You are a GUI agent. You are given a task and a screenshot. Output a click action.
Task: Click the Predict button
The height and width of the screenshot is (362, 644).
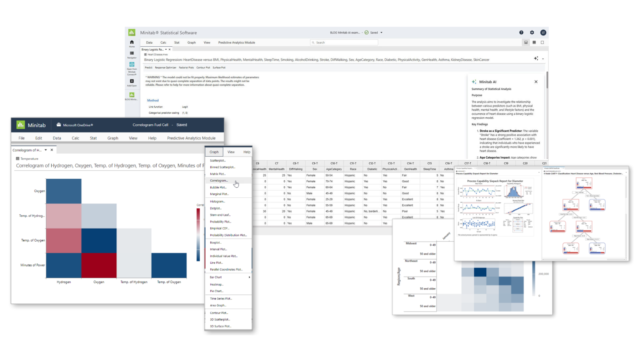pos(148,67)
